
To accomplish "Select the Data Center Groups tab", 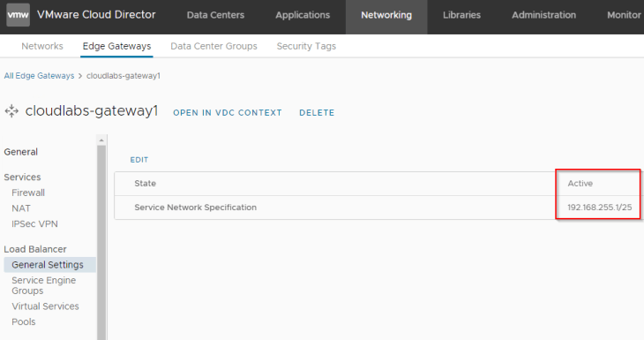I will (213, 46).
